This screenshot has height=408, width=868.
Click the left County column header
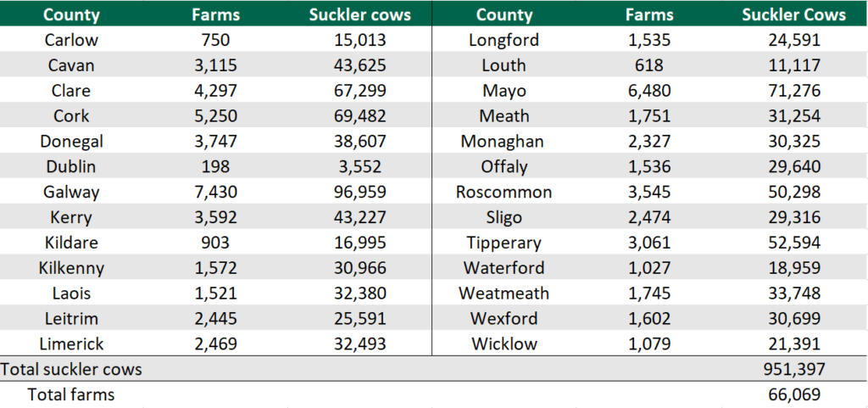tap(71, 14)
